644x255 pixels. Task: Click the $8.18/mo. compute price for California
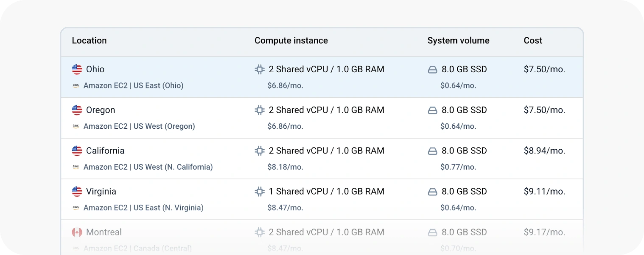tap(286, 167)
